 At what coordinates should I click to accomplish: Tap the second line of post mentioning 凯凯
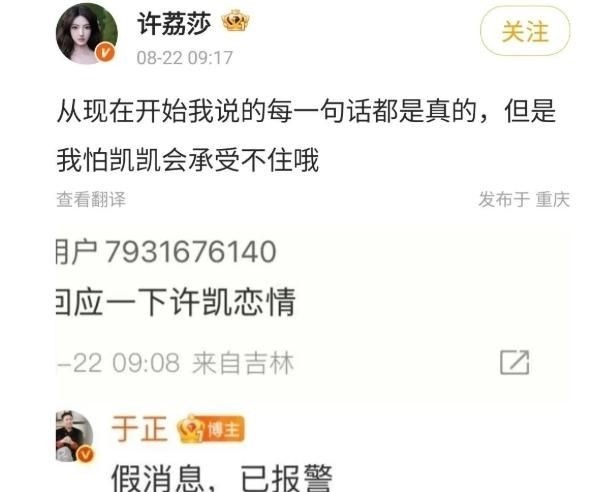187,160
